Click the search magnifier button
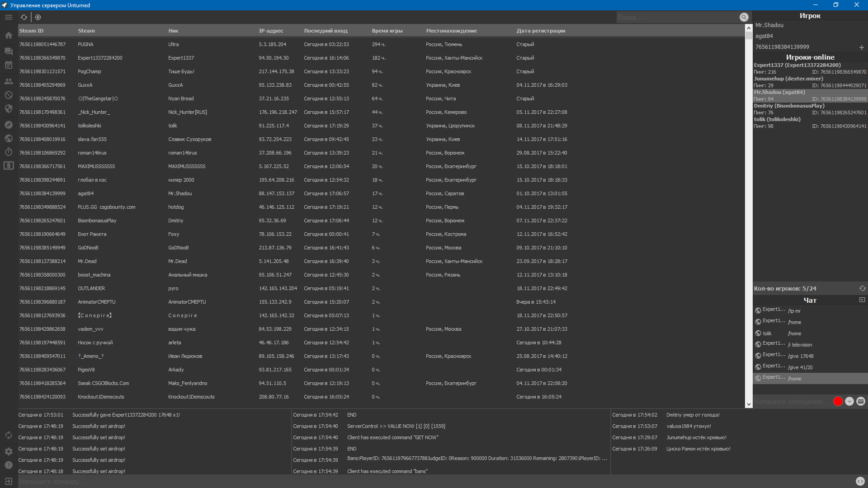Screen dimensions: 868x488 click(x=744, y=17)
